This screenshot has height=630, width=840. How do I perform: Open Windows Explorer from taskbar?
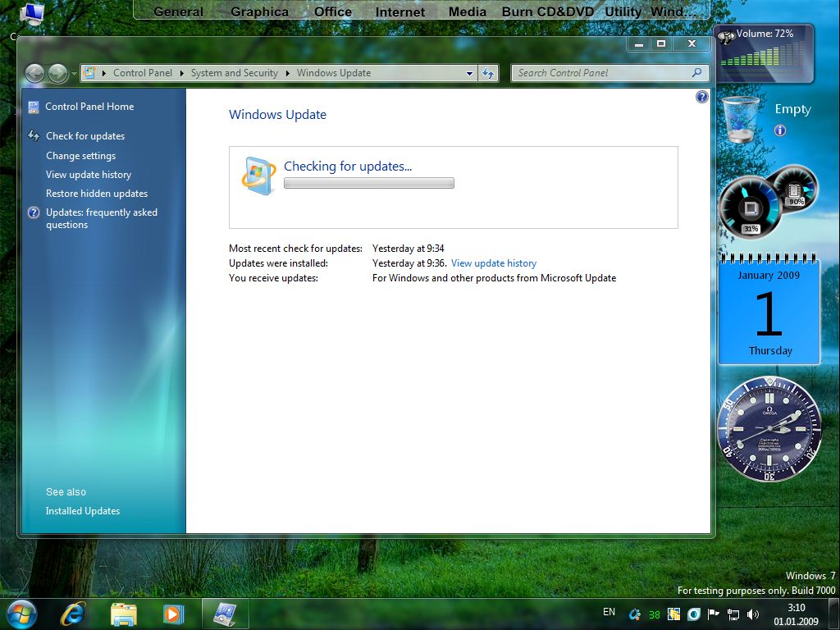click(x=124, y=614)
